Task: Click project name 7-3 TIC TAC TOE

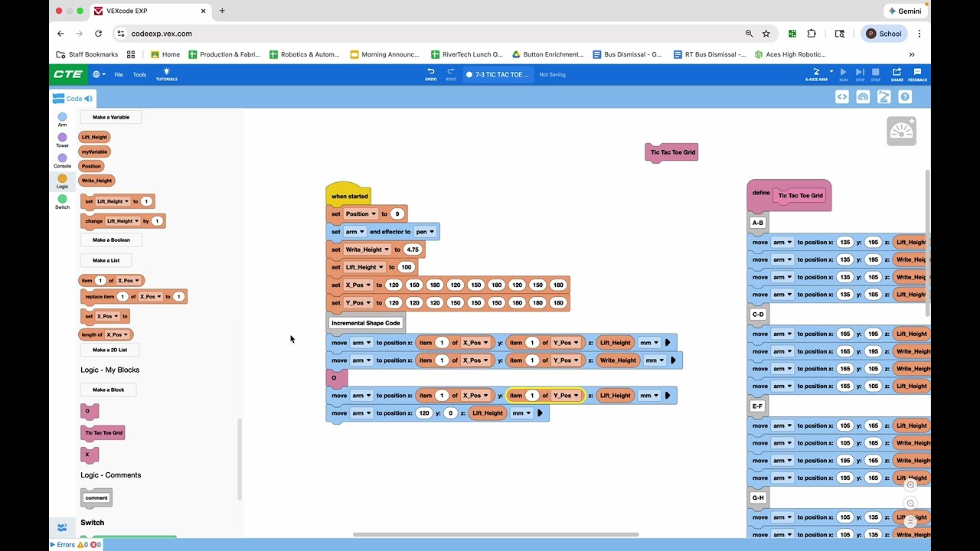Action: [497, 75]
